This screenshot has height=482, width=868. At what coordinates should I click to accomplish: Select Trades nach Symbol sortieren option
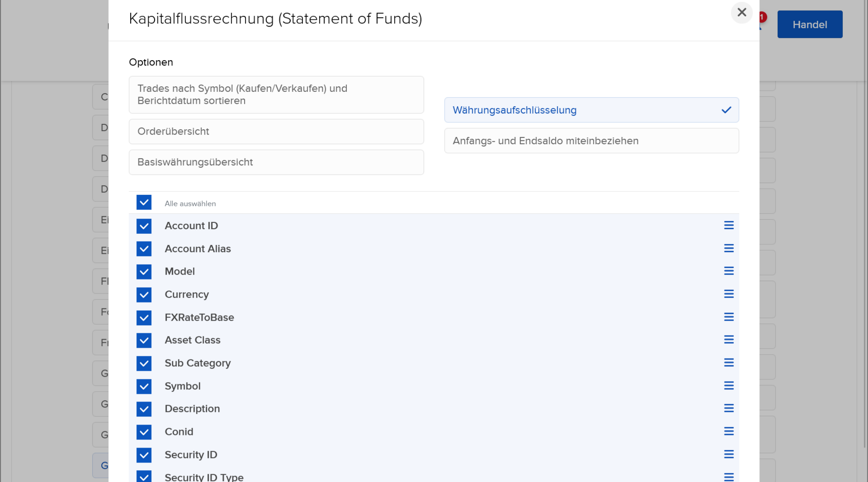276,95
